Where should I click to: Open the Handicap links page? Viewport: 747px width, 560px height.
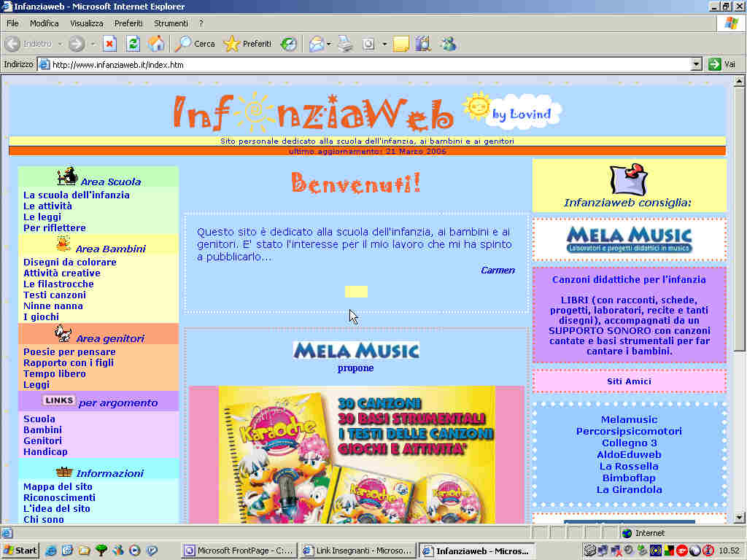(x=45, y=451)
